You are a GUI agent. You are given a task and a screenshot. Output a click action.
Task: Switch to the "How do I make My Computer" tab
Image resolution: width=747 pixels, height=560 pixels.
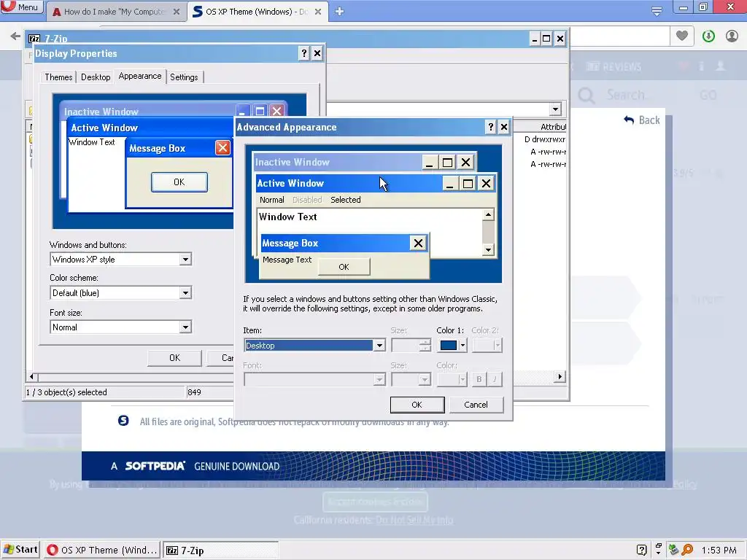tap(116, 12)
